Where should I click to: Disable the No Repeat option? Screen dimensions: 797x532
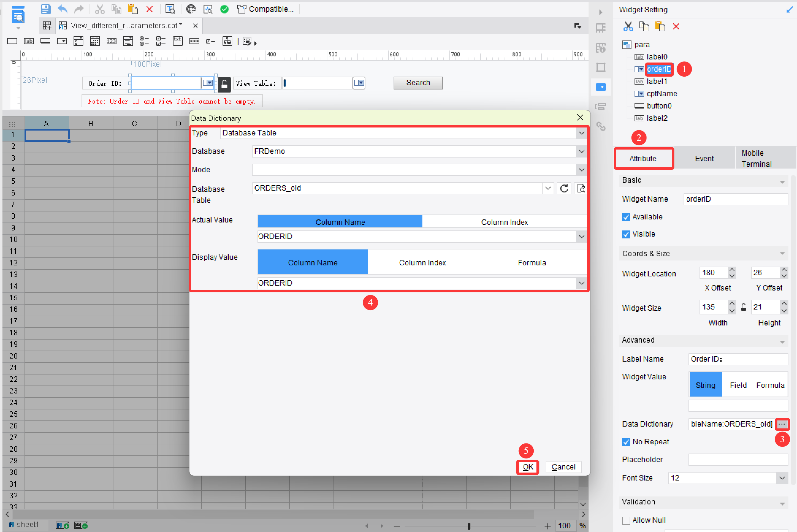[626, 442]
